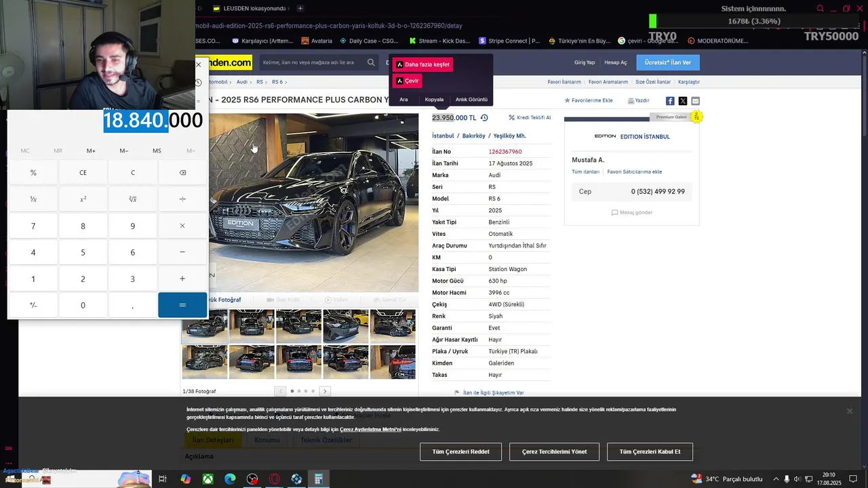Open the Calculator history icon
The height and width of the screenshot is (488, 868).
[198, 83]
